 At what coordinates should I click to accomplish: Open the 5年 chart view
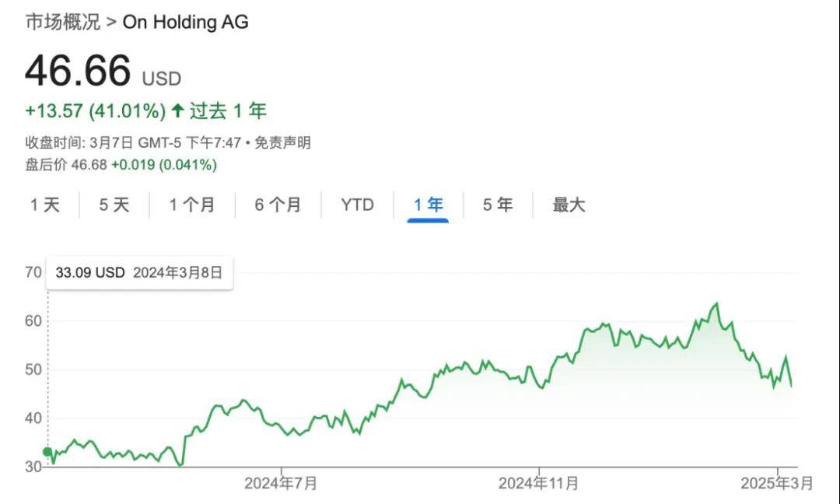[498, 205]
